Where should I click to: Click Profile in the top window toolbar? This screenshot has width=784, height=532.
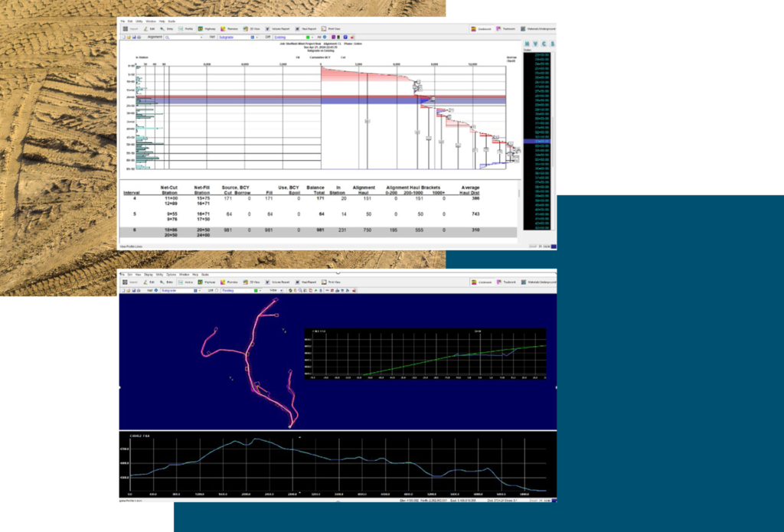click(185, 28)
